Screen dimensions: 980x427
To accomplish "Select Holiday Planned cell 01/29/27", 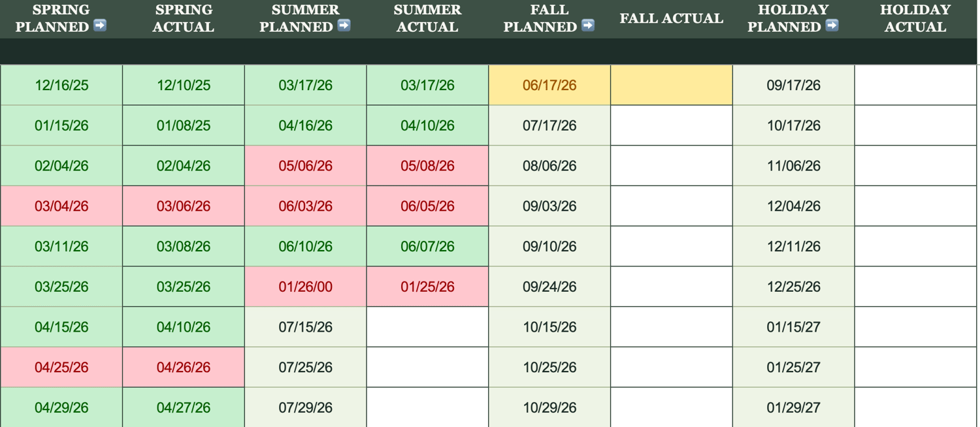I will click(794, 407).
